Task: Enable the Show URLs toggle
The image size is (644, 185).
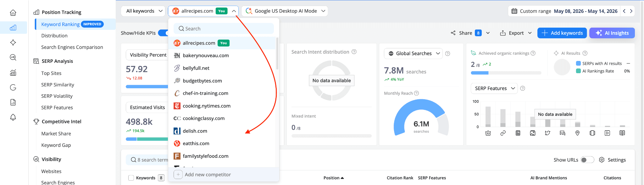Action: (x=587, y=160)
